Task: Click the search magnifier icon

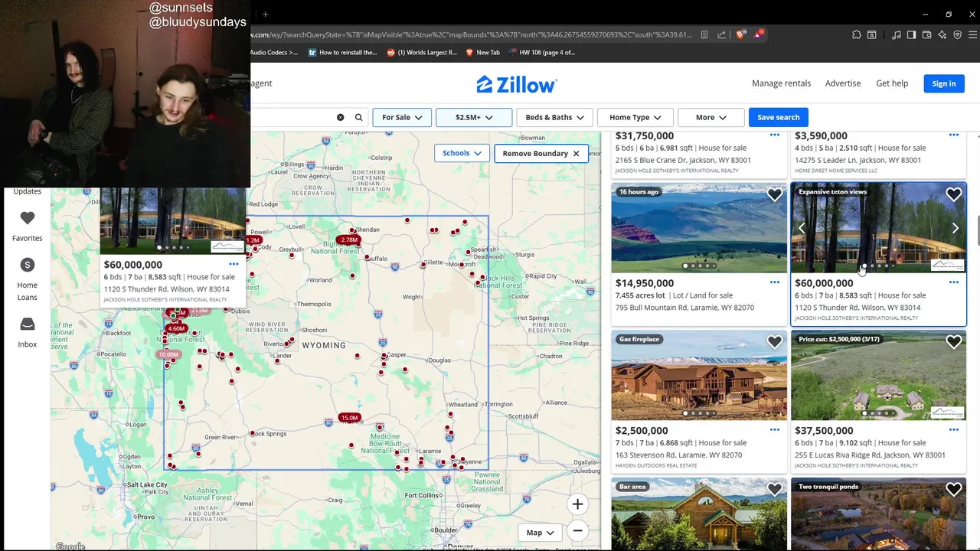Action: [358, 117]
